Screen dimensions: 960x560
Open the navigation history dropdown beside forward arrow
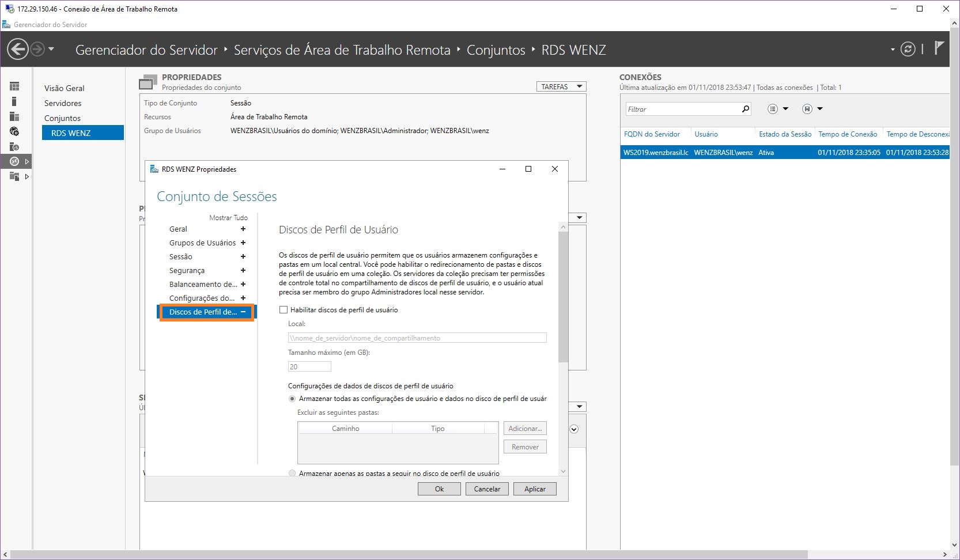(51, 49)
